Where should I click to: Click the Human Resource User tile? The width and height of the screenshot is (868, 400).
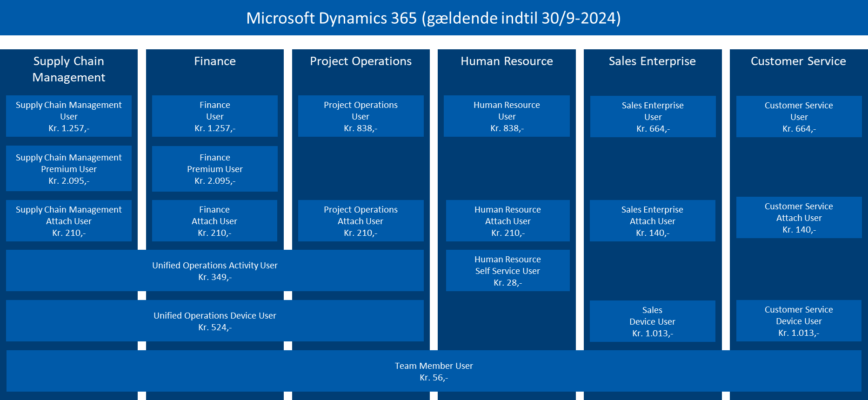pyautogui.click(x=507, y=116)
